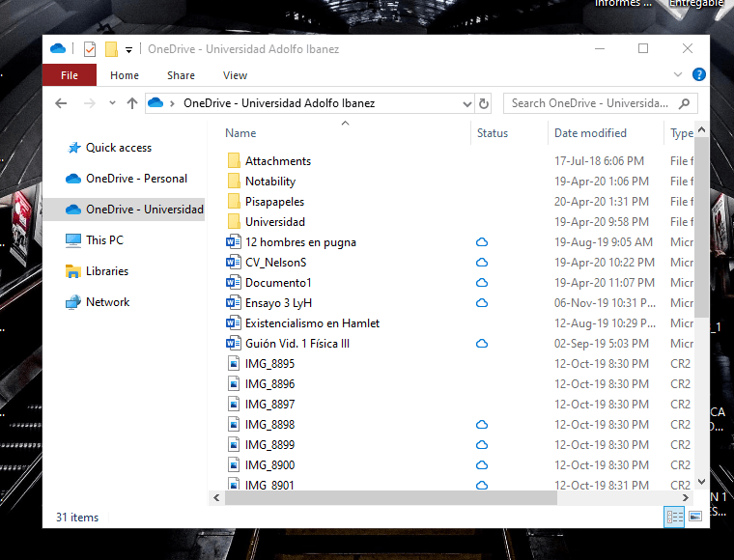Click the Search OneDrive input field

tap(589, 103)
